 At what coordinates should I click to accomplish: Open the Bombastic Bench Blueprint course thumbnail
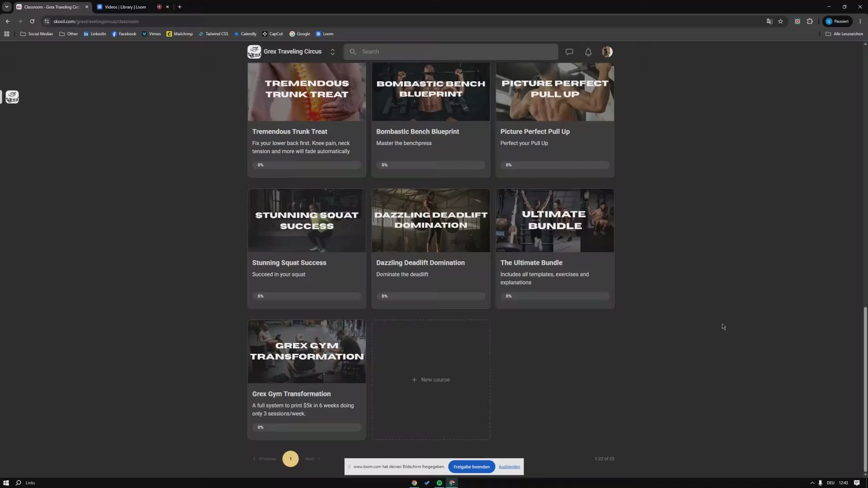pos(431,92)
